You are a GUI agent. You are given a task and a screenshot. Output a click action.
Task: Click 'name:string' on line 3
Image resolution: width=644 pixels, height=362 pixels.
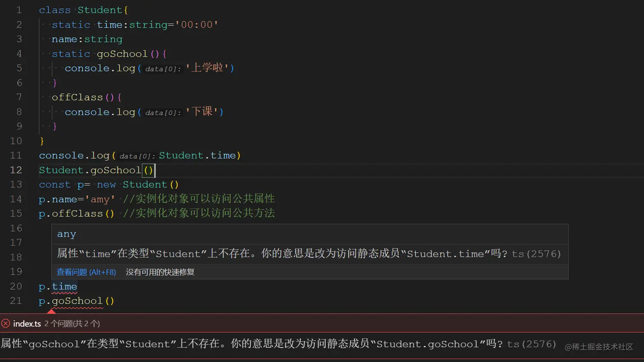pos(87,39)
